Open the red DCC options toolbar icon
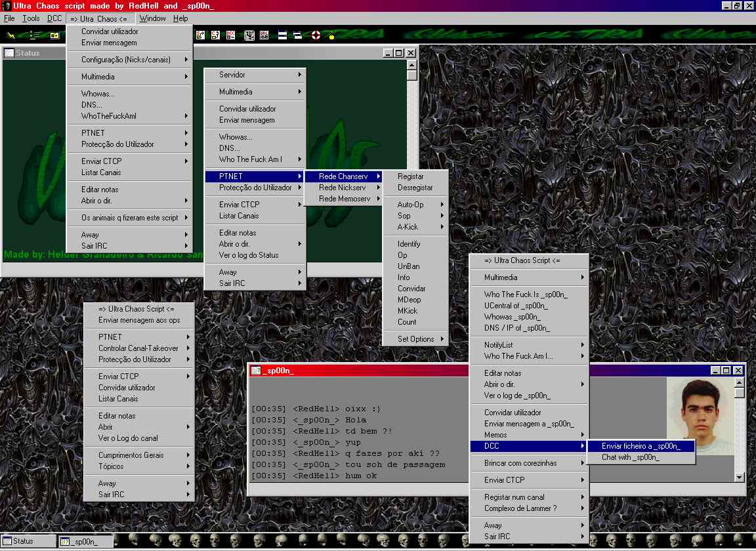This screenshot has height=551, width=756. (x=231, y=35)
